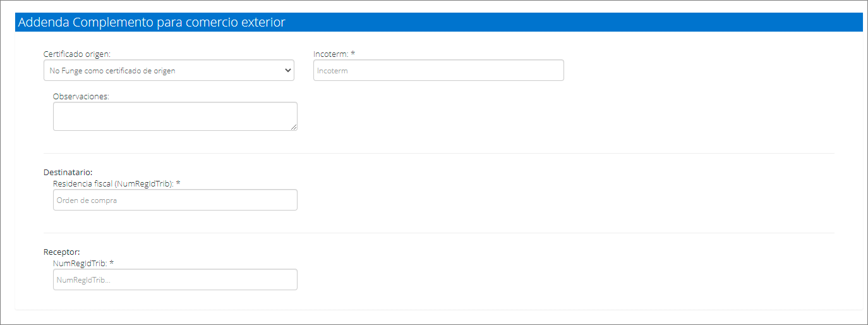Click the Receptor NumRegIdTrib input box
The image size is (868, 325).
pyautogui.click(x=174, y=279)
